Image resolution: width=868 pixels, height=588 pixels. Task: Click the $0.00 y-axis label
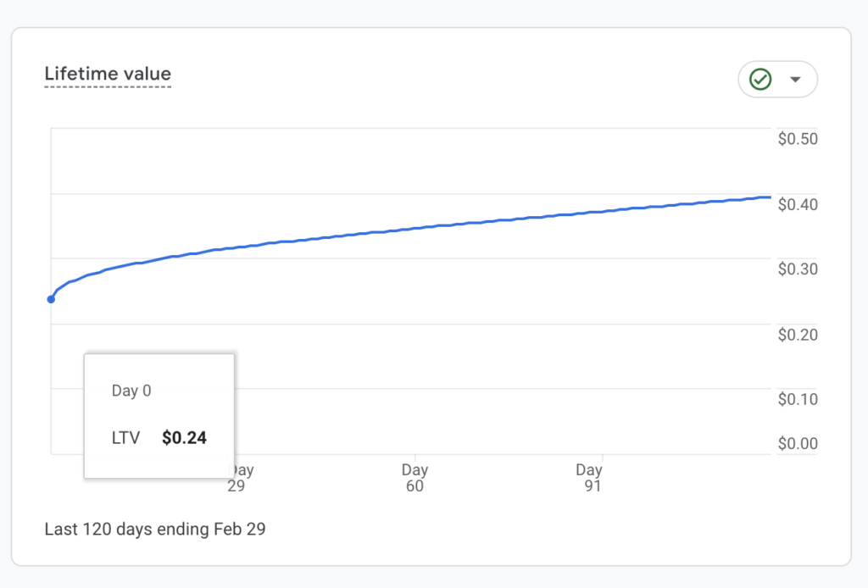797,443
